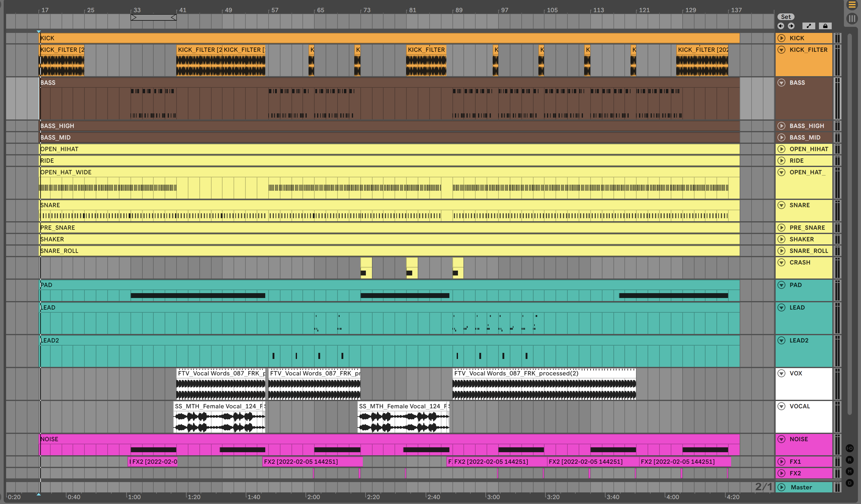
Task: Select the KICK track title
Action: click(x=797, y=38)
